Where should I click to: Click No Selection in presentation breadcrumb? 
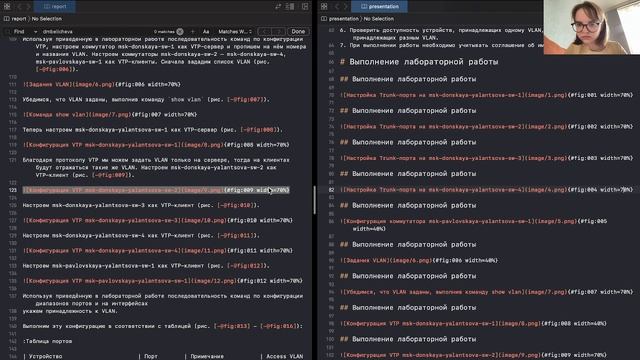click(x=379, y=19)
